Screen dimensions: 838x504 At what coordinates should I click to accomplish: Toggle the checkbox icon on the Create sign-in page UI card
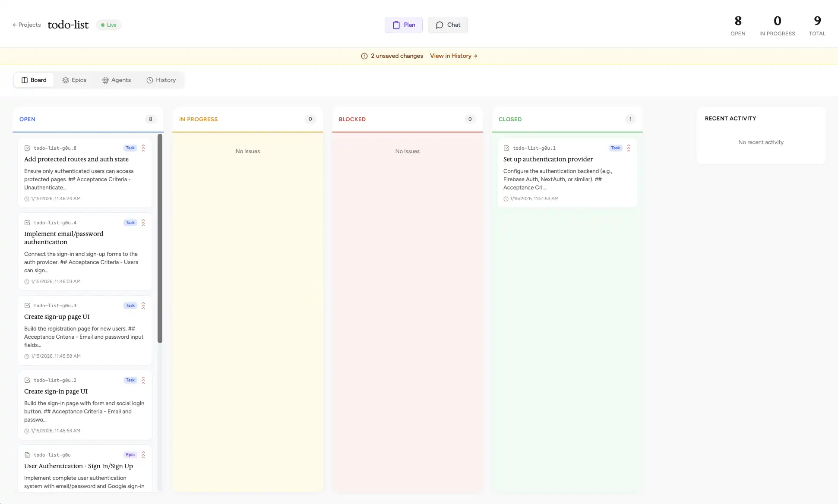click(28, 380)
